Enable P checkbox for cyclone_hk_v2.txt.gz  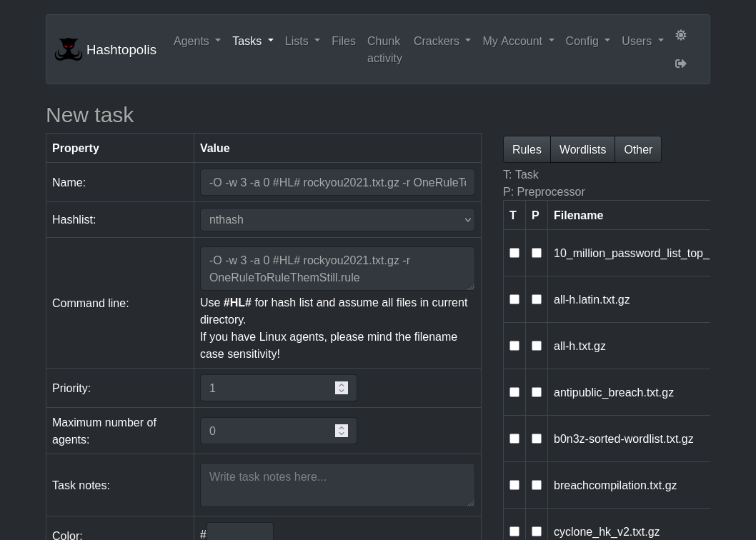[537, 531]
